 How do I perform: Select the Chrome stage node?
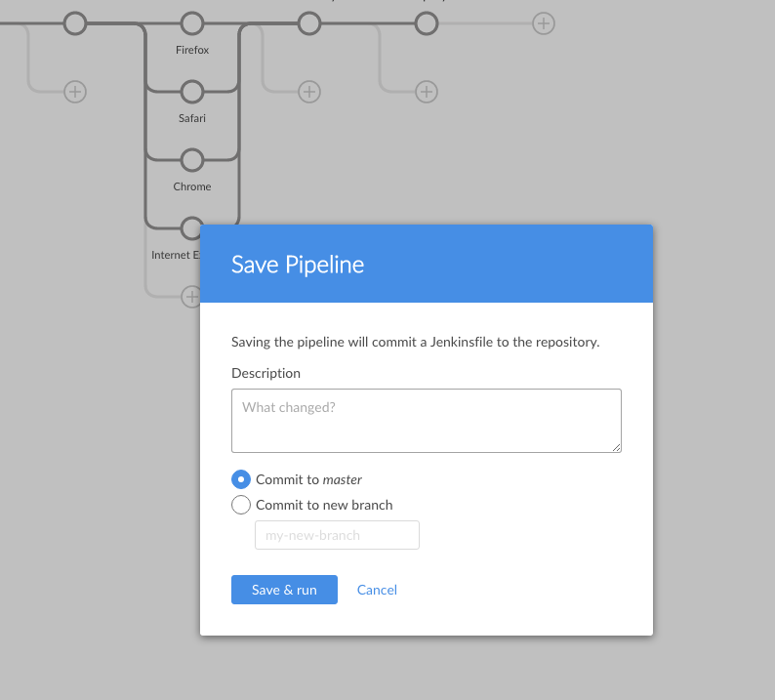192,160
